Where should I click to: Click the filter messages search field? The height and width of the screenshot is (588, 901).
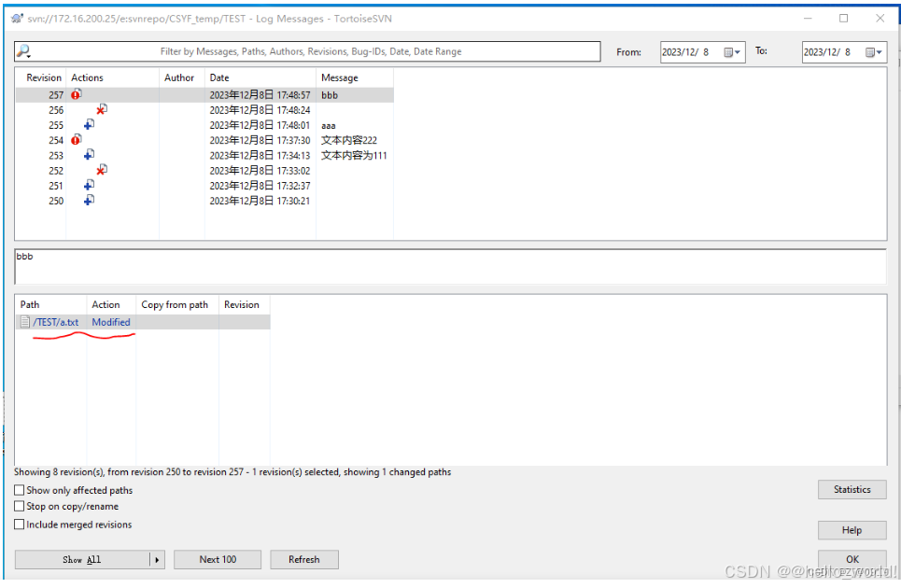310,51
